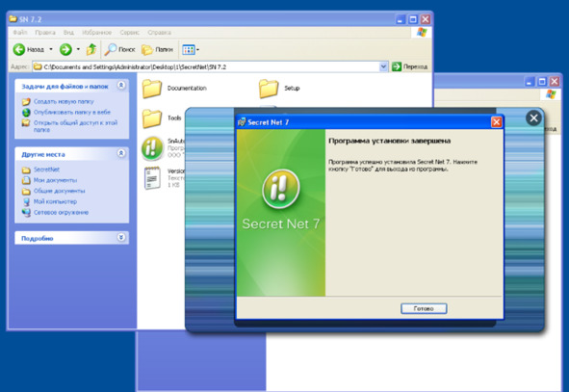Open the address bar dropdown arrow

click(x=383, y=66)
